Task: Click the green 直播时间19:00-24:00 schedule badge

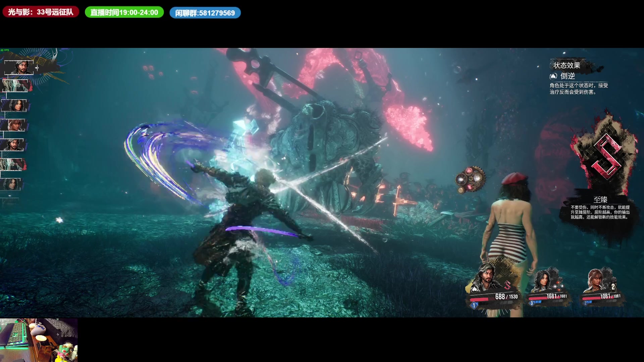Action: point(124,12)
